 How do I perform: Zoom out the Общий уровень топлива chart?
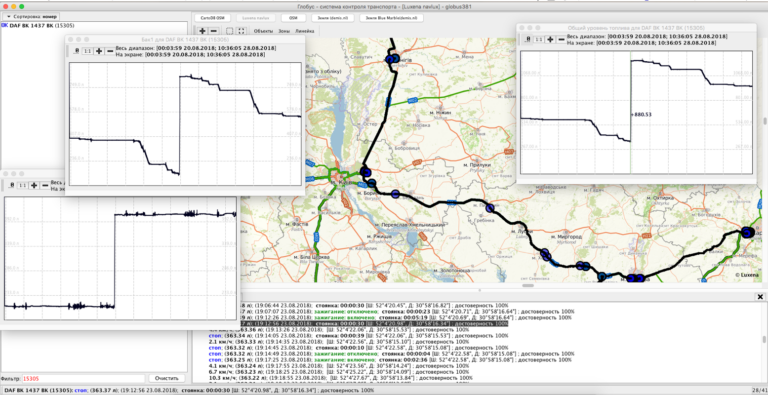coord(561,39)
